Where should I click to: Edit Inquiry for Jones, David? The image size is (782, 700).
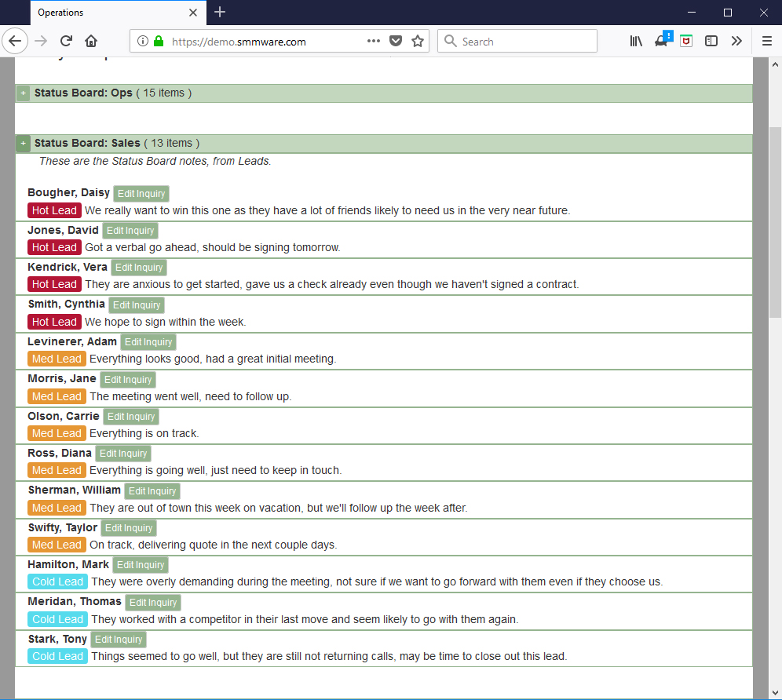point(130,231)
